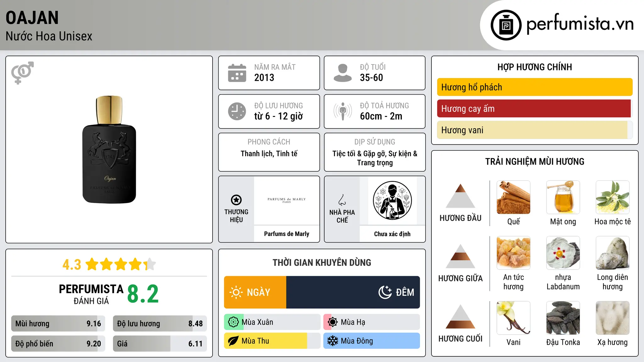
Task: Click the orange Ngày day segment
Action: [255, 292]
